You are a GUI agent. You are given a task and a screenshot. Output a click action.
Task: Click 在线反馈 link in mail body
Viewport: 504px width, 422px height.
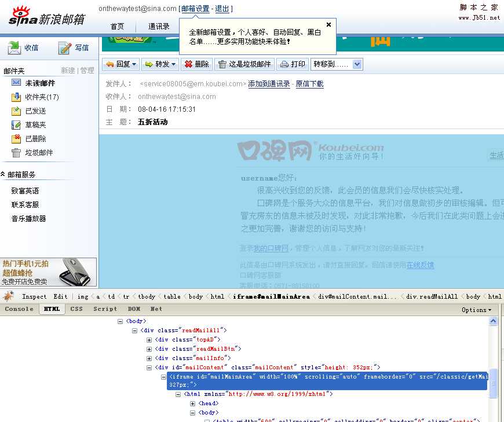coord(420,265)
